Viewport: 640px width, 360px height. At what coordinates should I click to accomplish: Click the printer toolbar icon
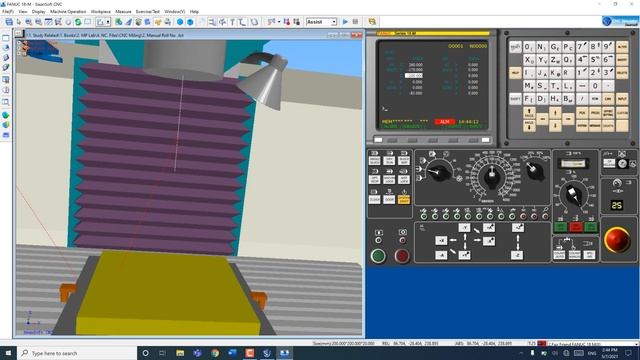tap(167, 22)
